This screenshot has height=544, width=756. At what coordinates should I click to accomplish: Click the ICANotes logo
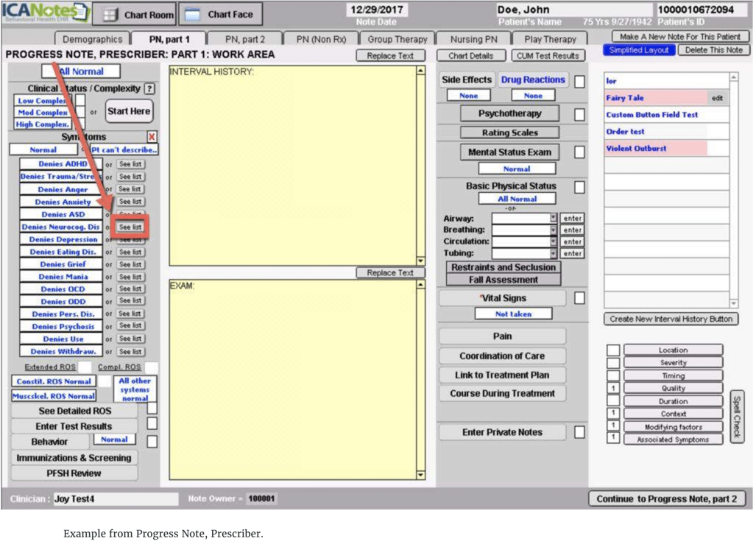[46, 13]
